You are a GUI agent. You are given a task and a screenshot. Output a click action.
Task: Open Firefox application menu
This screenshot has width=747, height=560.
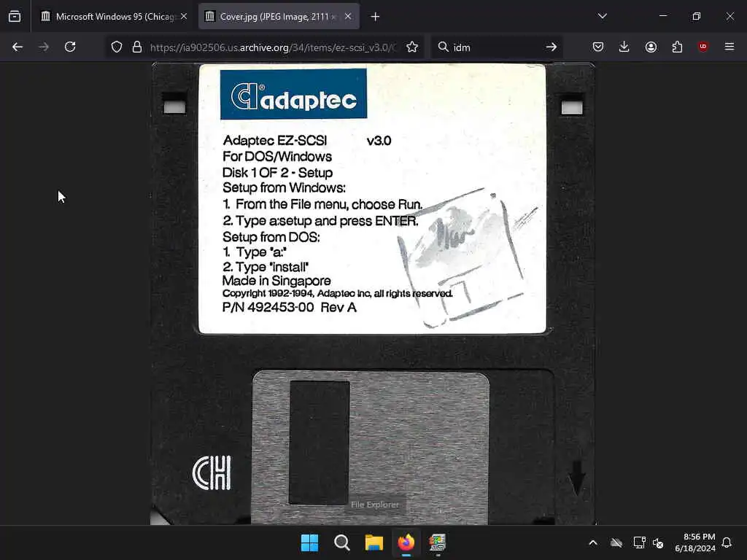[729, 47]
